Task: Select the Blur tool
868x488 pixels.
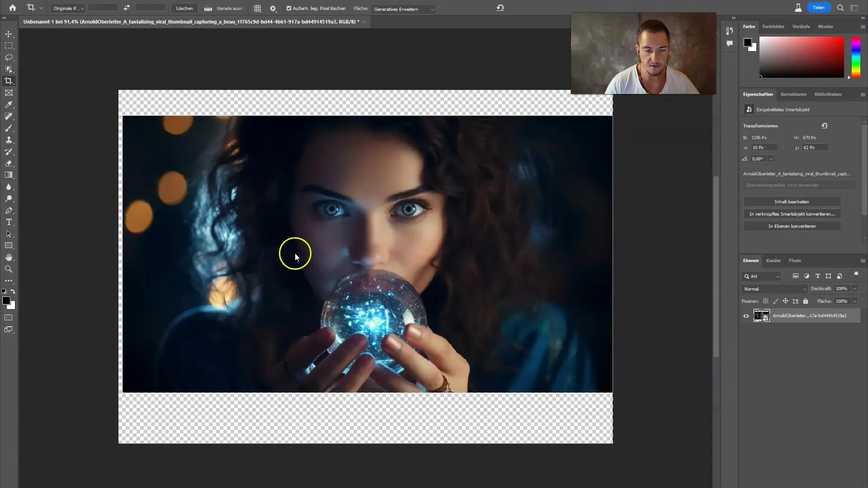Action: [9, 187]
